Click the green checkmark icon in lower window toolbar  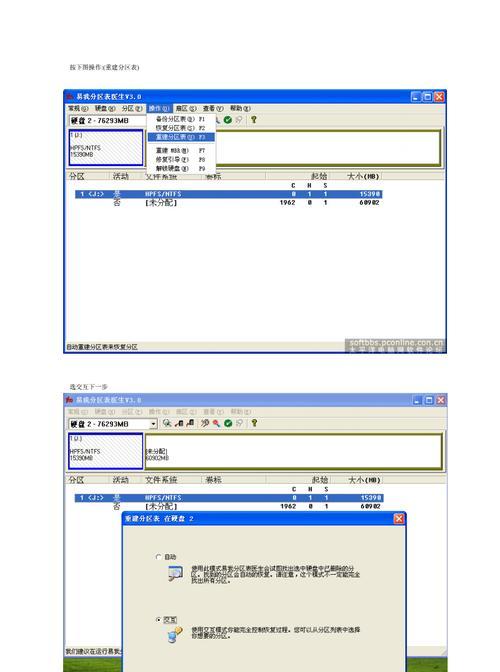[228, 423]
